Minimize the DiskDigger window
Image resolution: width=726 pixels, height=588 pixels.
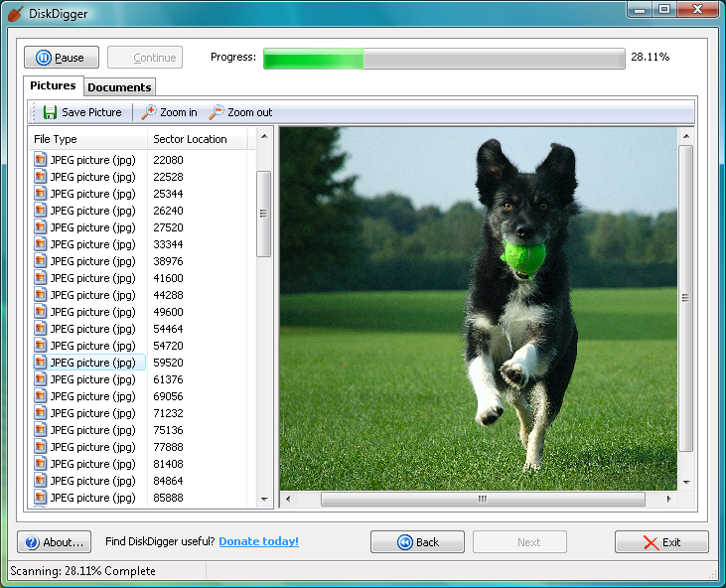pyautogui.click(x=640, y=9)
